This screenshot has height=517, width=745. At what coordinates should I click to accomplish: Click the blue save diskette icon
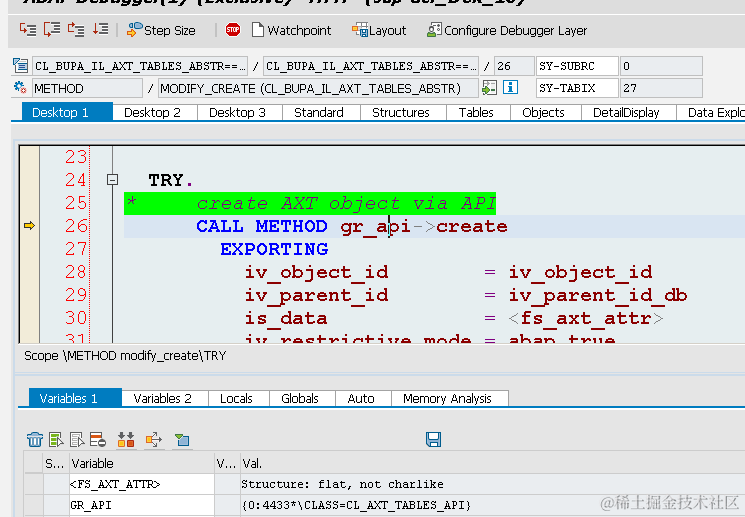[x=433, y=439]
